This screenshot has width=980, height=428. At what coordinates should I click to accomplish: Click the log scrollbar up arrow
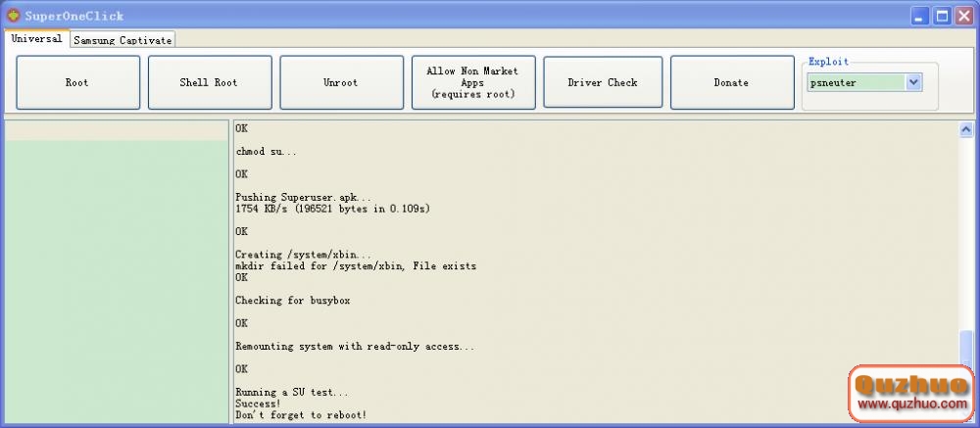[x=966, y=130]
